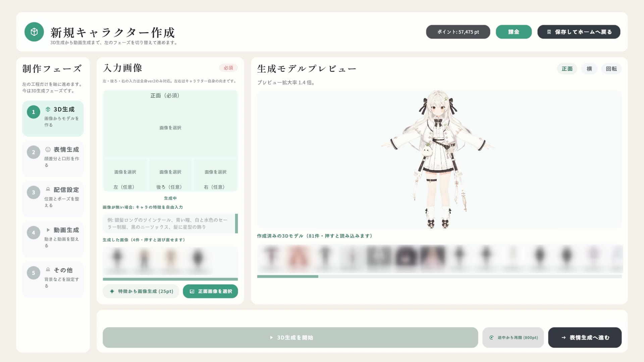Select image for 左（任意） slot

tap(125, 175)
